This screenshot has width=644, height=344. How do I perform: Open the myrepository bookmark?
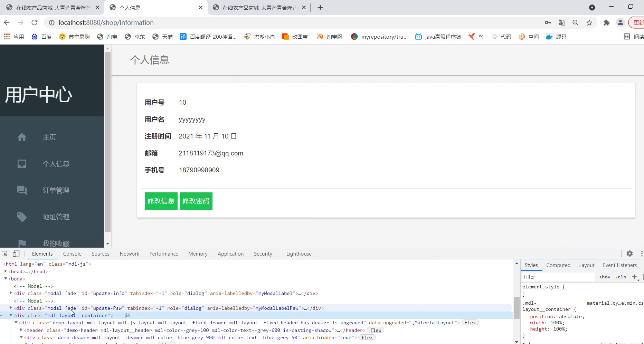pos(379,37)
